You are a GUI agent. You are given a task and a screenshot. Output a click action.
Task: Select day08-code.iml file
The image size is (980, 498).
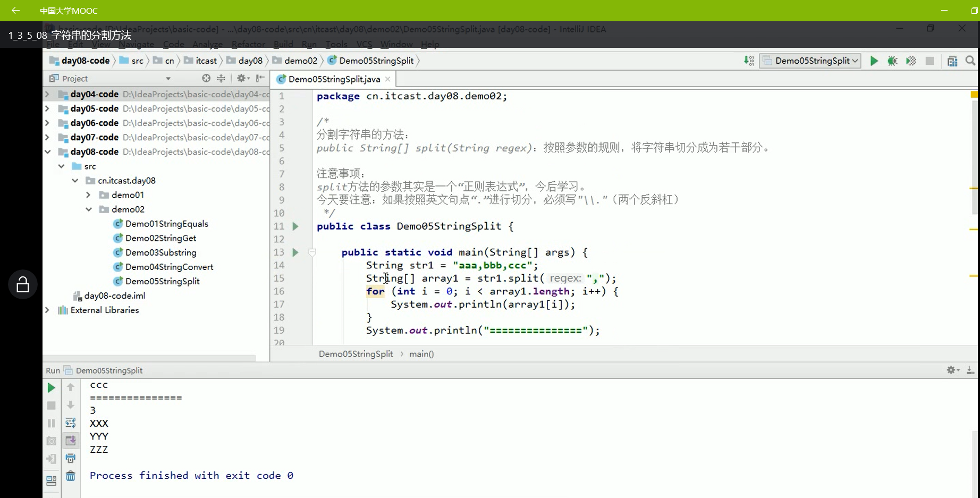(109, 296)
